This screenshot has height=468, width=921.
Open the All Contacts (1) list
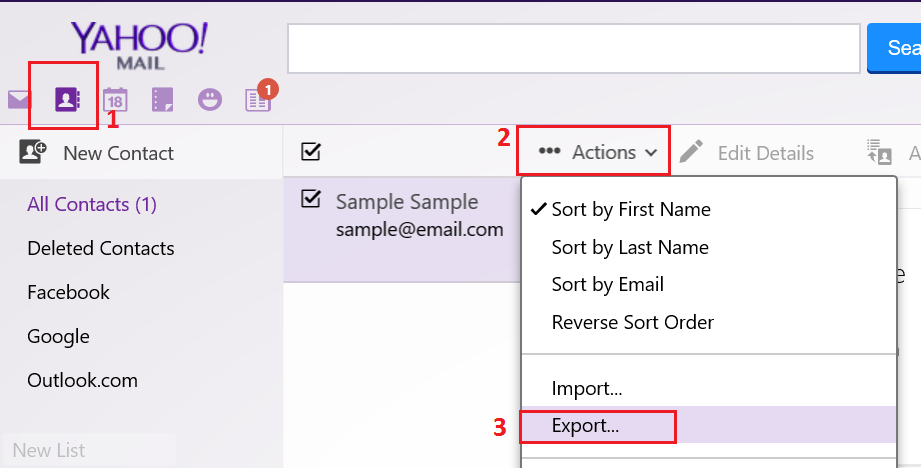click(92, 204)
